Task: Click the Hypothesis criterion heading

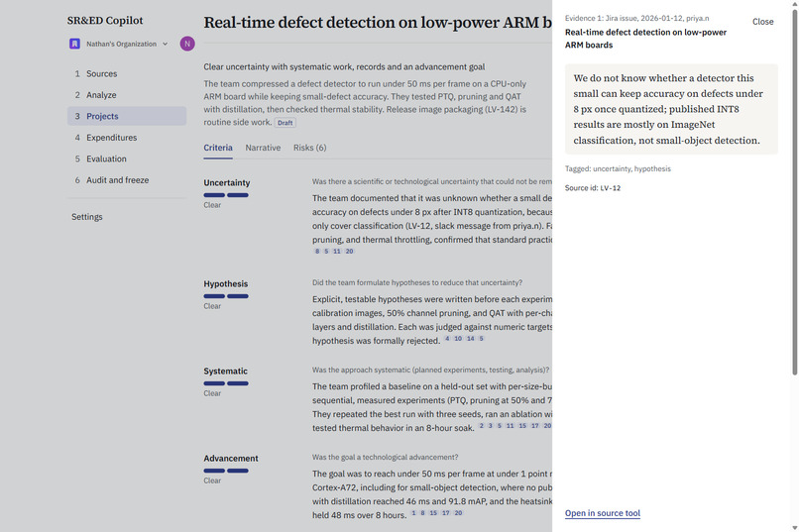Action: 226,284
